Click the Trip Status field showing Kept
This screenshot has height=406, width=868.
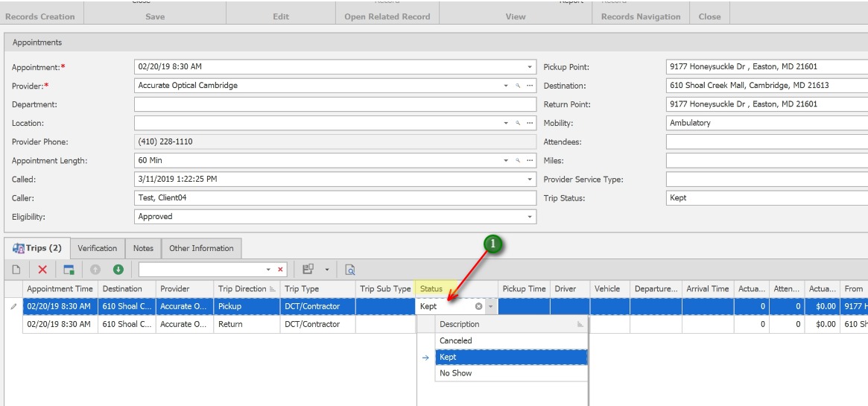[x=767, y=198]
